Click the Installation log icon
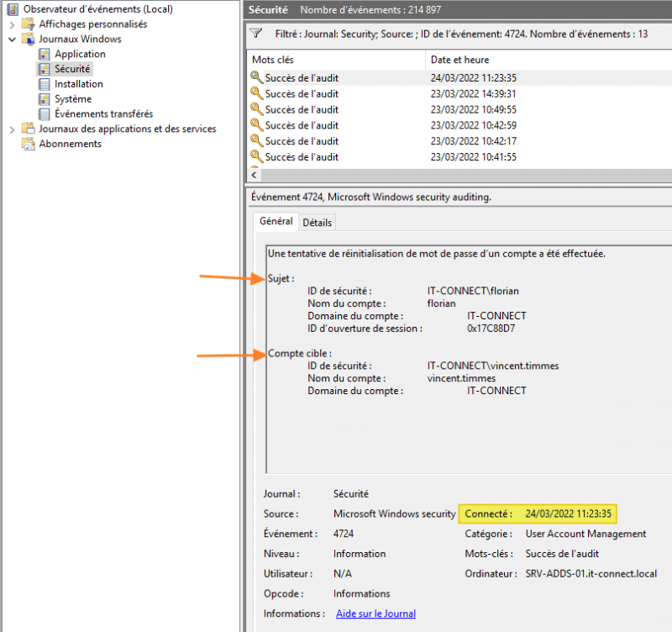The height and width of the screenshot is (632, 672). pos(45,84)
